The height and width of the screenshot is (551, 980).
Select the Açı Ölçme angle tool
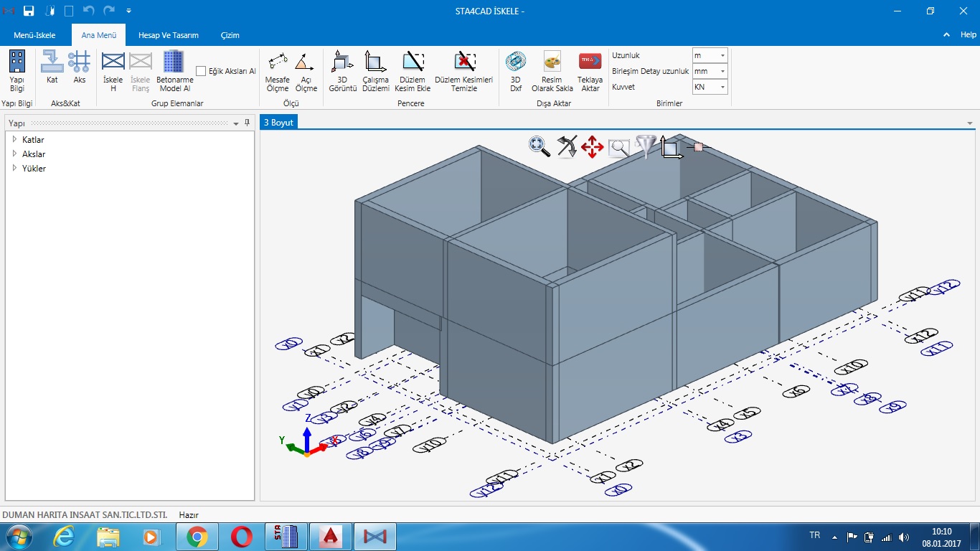coord(306,70)
